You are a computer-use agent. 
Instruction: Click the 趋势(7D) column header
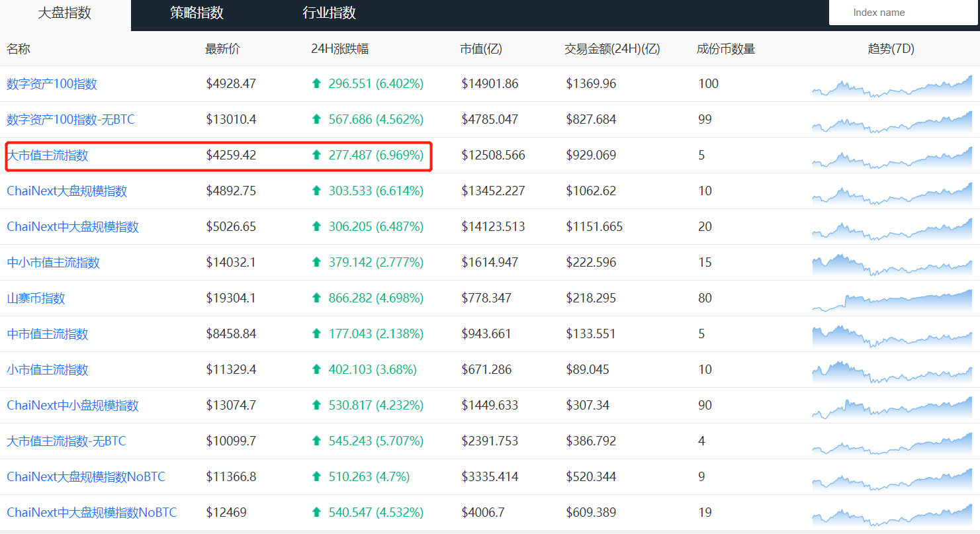pyautogui.click(x=891, y=48)
